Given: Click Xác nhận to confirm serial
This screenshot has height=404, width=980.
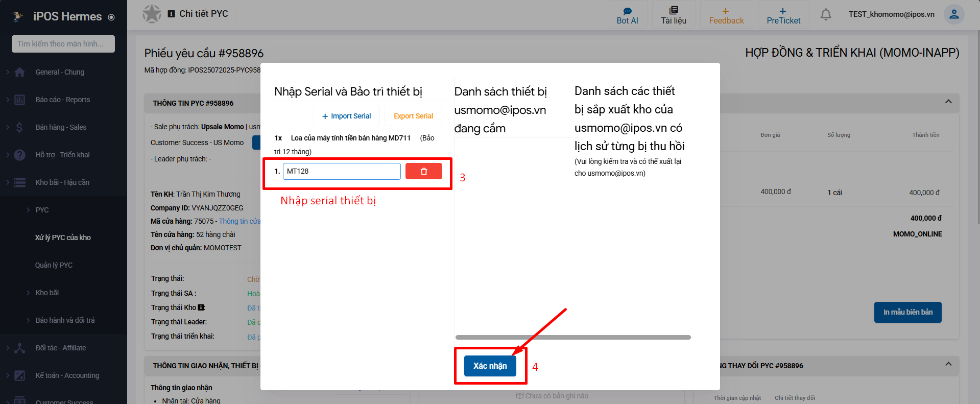Looking at the screenshot, I should pos(490,366).
